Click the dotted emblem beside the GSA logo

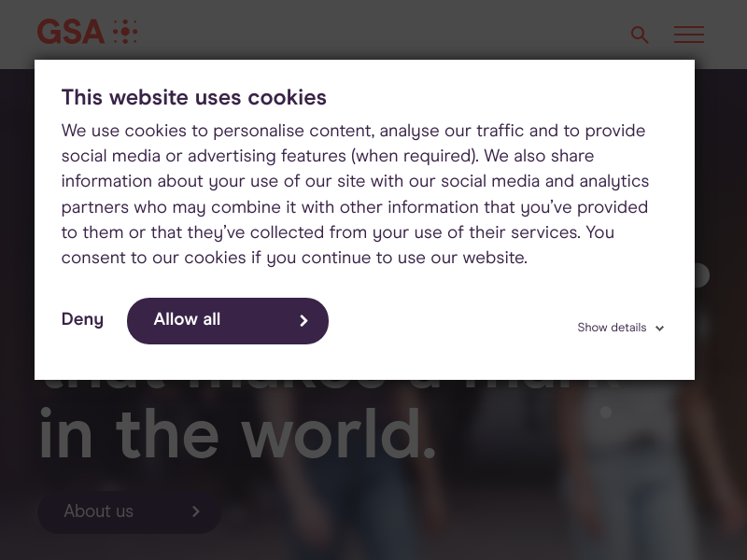point(125,33)
